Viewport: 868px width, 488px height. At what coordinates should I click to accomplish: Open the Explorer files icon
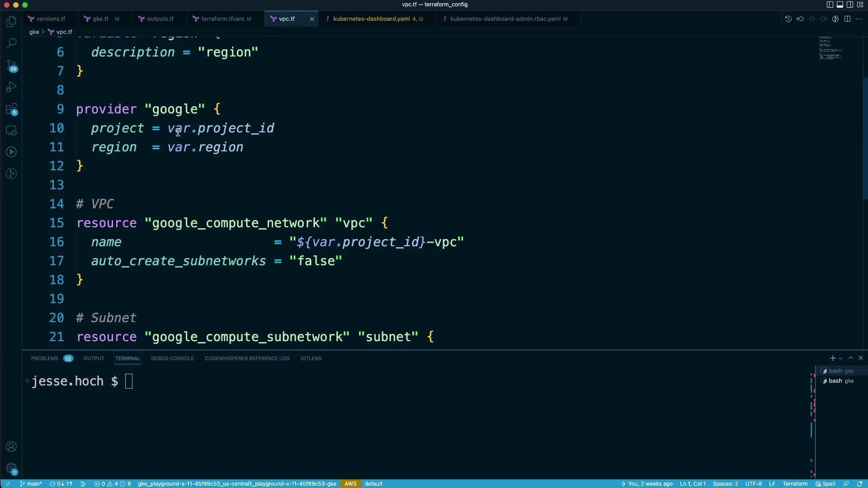[x=12, y=22]
